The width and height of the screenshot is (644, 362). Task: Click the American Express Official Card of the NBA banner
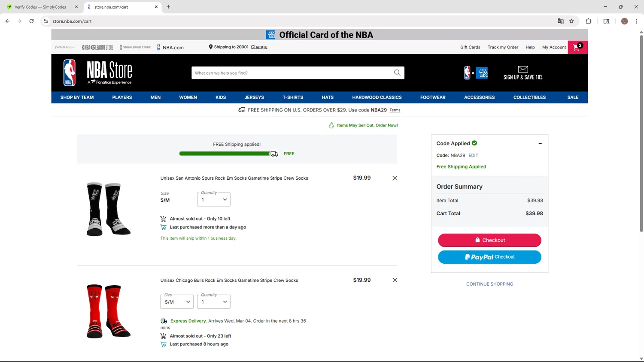pos(319,35)
